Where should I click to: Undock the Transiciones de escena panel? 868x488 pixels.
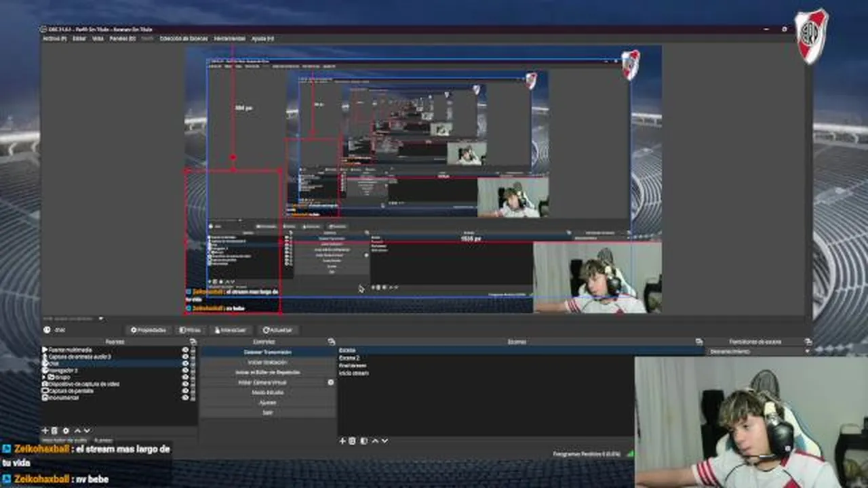click(808, 342)
